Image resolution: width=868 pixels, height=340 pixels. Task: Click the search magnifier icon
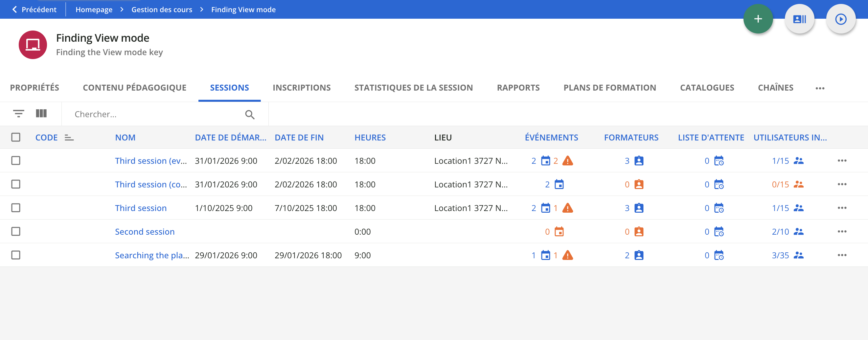pos(250,115)
